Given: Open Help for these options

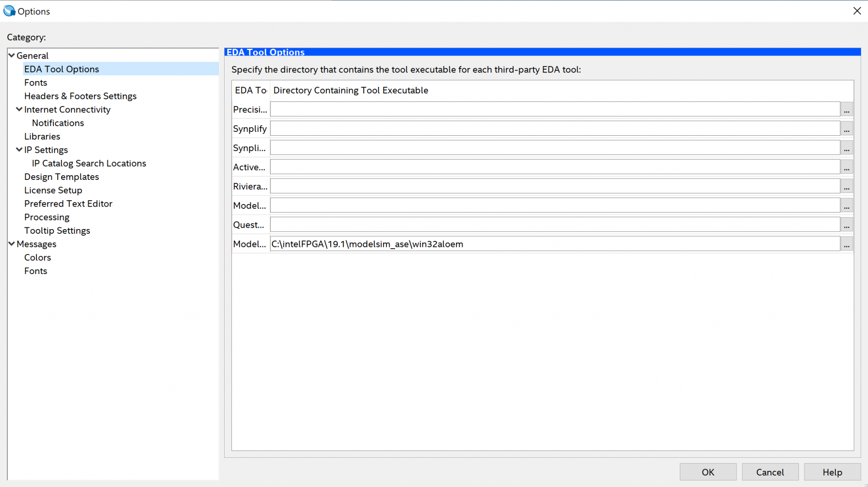Looking at the screenshot, I should tap(832, 472).
